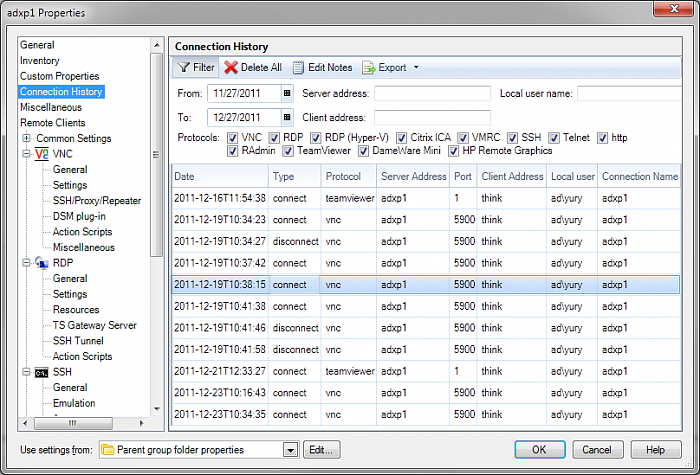Expand the Common Settings tree node

(27, 139)
